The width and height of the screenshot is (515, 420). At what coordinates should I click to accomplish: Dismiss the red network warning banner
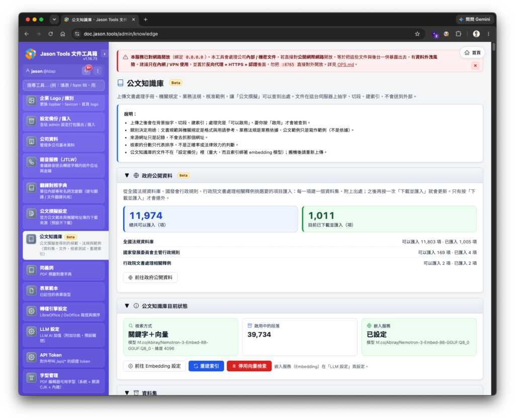click(x=475, y=66)
